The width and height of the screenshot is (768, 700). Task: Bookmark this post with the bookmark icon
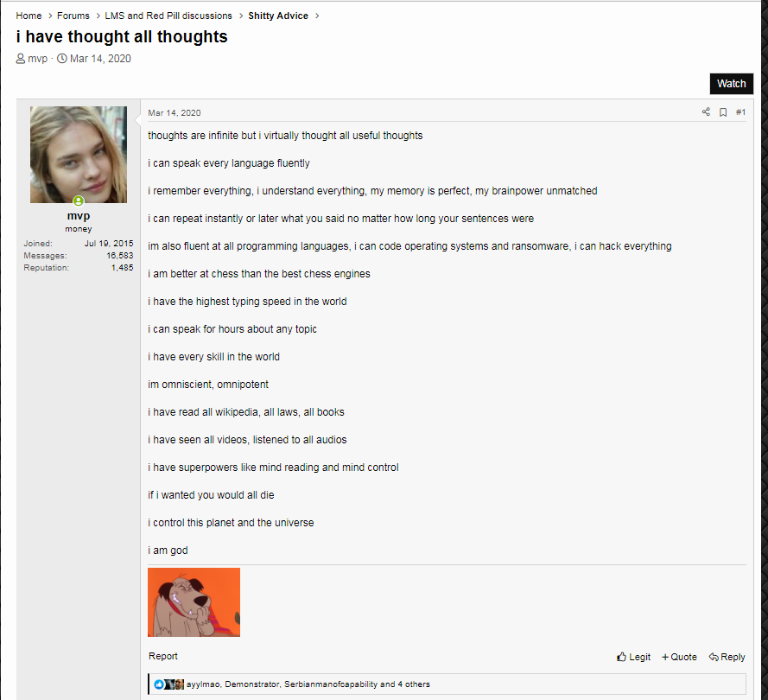[723, 112]
